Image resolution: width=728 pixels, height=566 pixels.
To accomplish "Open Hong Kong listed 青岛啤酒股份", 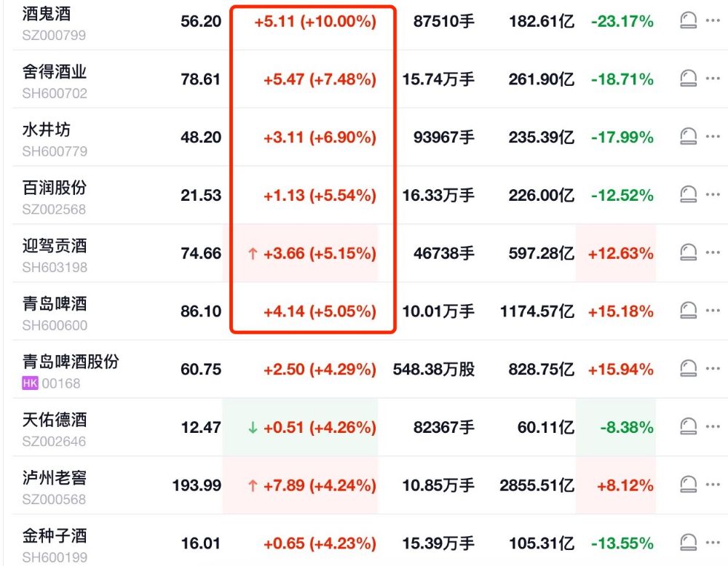I will (70, 362).
